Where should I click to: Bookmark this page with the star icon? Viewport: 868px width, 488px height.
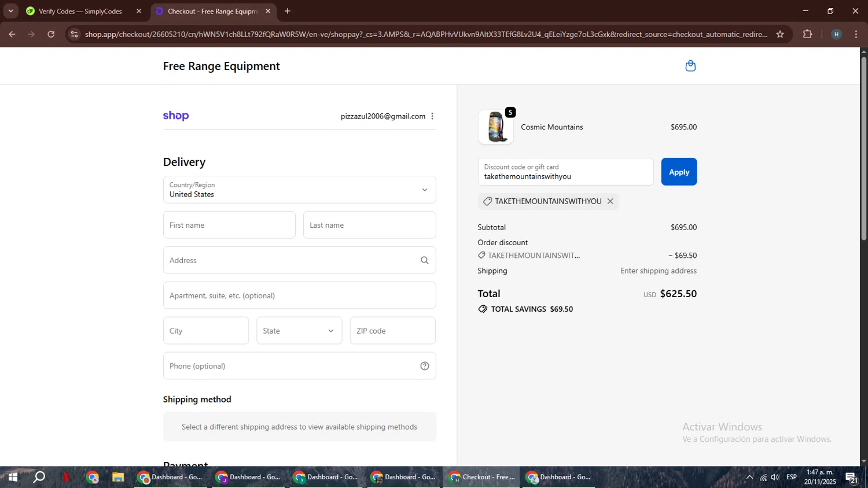pyautogui.click(x=780, y=34)
